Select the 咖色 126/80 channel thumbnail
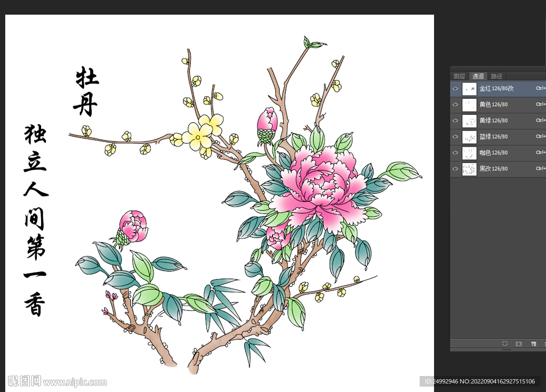Image resolution: width=546 pixels, height=392 pixels. pyautogui.click(x=469, y=153)
